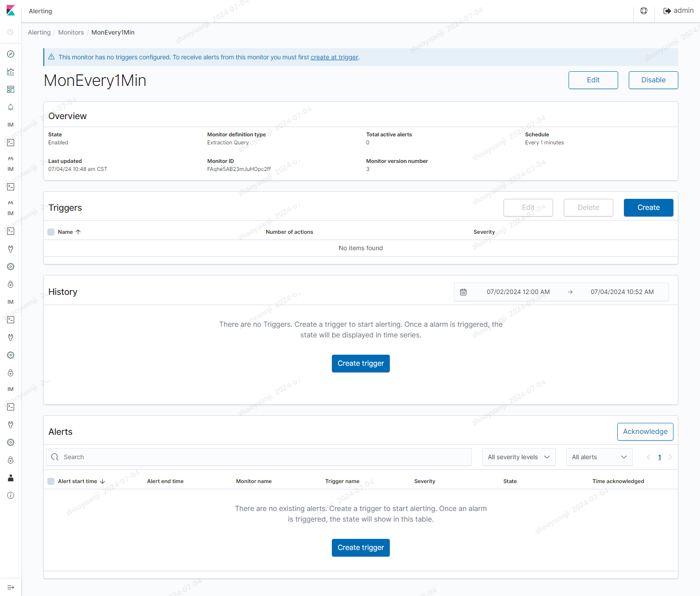
Task: Open the info circle icon in sidebar
Action: (x=11, y=495)
